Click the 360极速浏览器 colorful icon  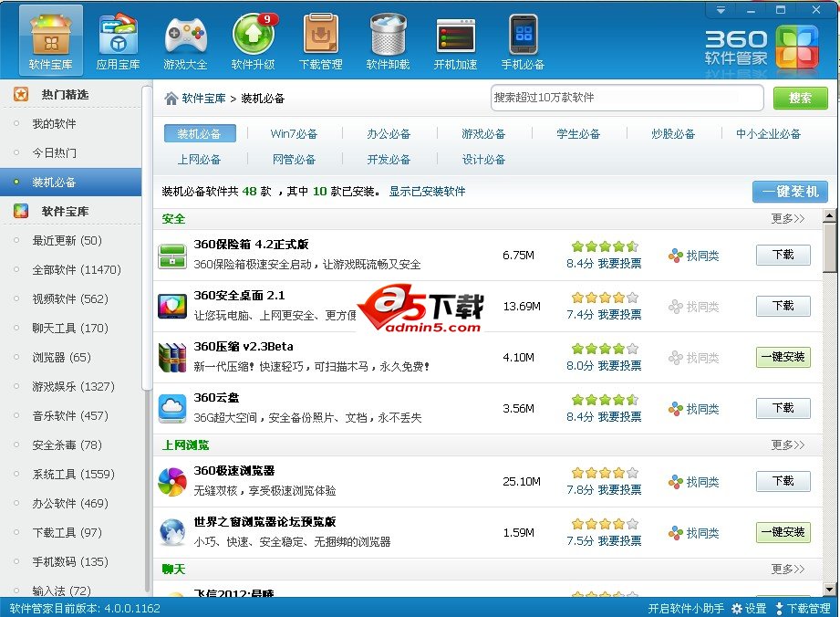click(172, 481)
